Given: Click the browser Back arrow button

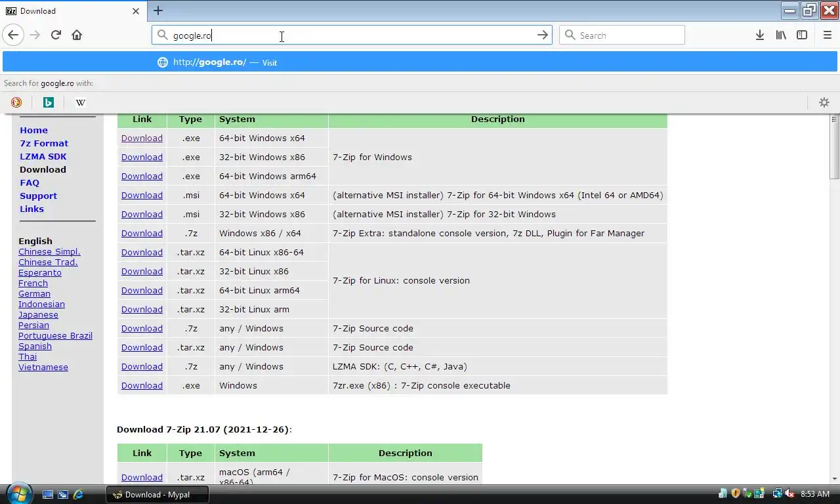Looking at the screenshot, I should click(13, 35).
